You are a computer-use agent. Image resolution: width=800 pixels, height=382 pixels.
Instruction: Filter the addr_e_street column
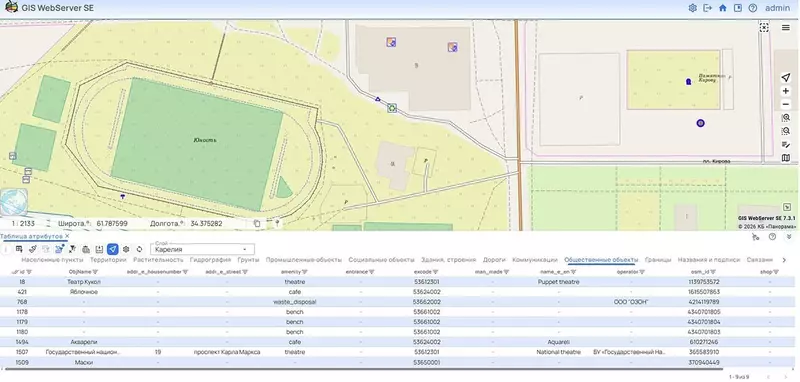245,272
